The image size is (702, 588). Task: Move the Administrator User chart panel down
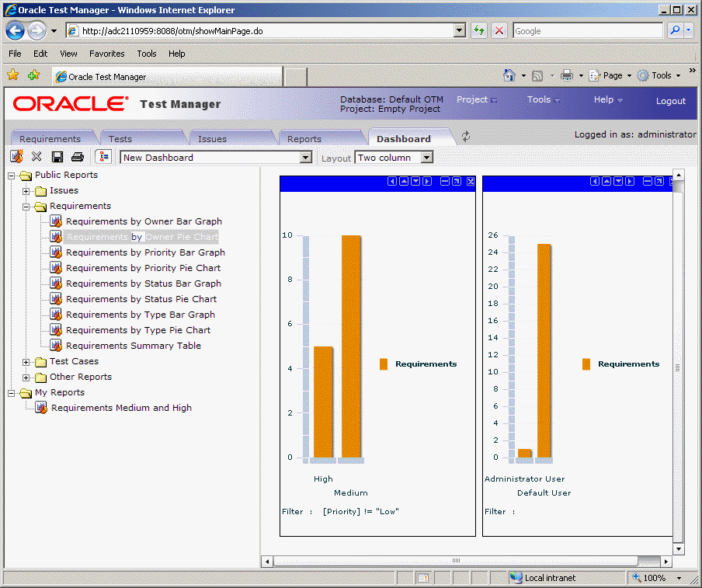618,181
